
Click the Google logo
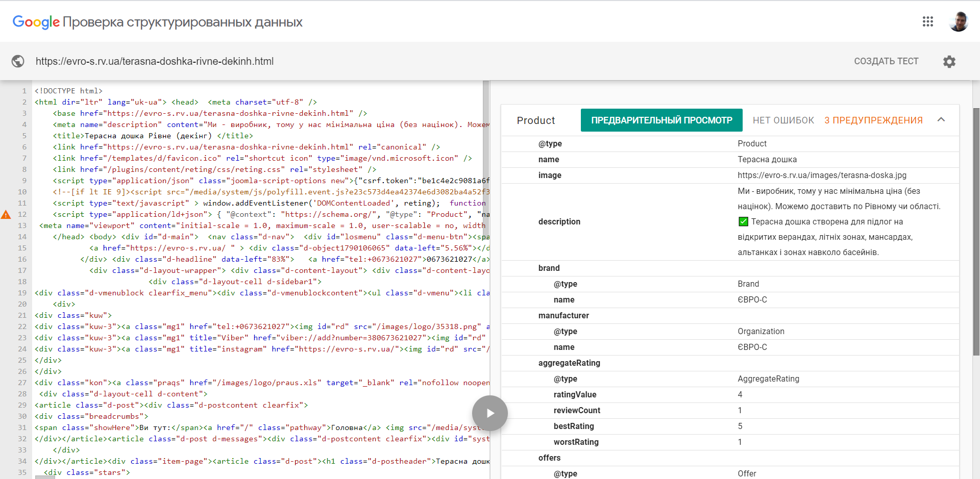click(x=36, y=22)
